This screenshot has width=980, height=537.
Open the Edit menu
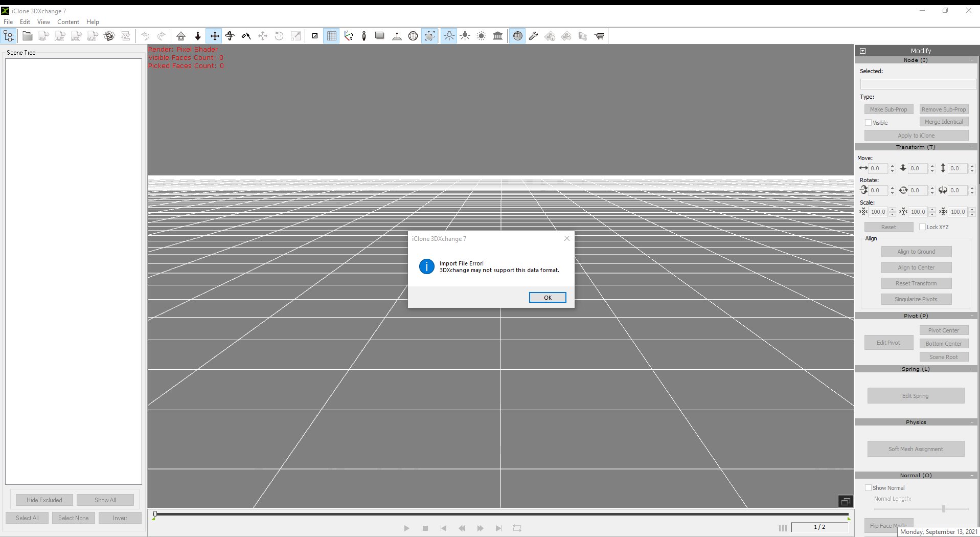pos(25,22)
